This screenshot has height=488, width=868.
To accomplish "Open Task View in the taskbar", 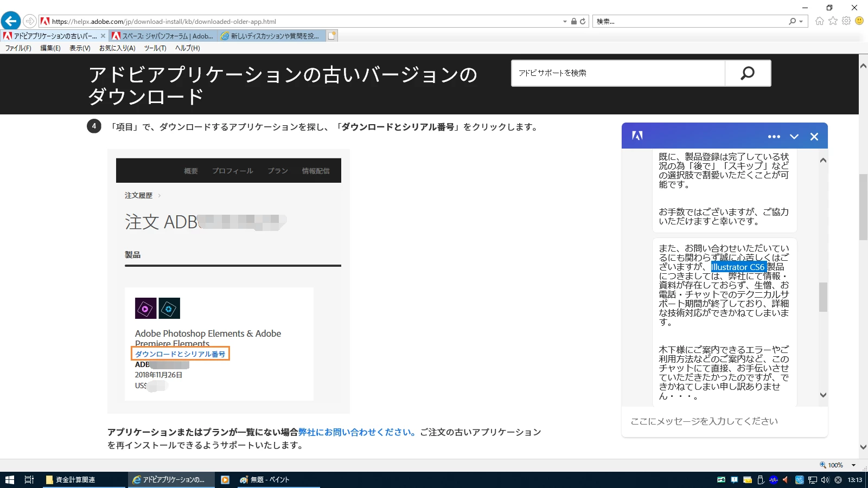I will [x=29, y=480].
